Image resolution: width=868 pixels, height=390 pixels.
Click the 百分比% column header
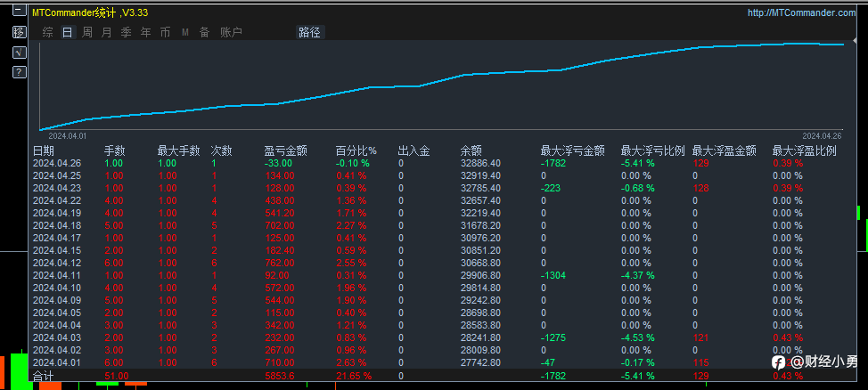[356, 150]
